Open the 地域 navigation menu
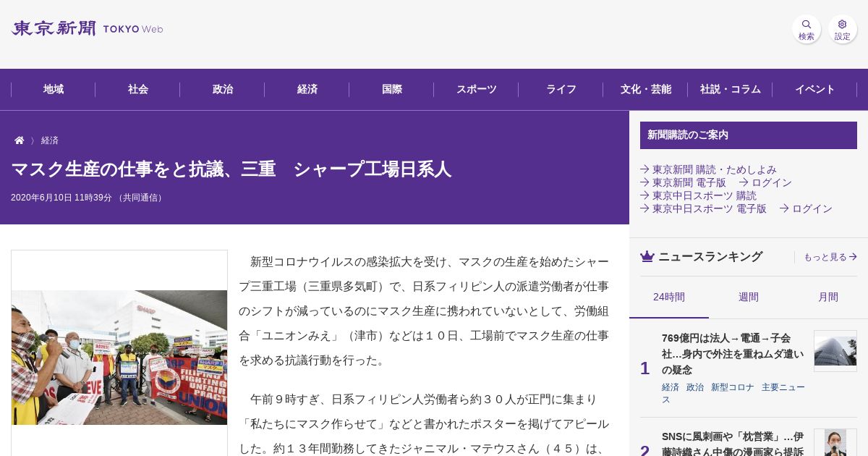 click(x=54, y=89)
